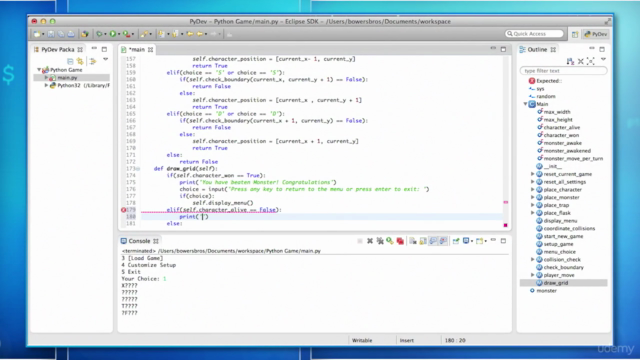This screenshot has height=360, width=640.
Task: Collapse all in PyDev Package Explorer
Action: tap(70, 61)
